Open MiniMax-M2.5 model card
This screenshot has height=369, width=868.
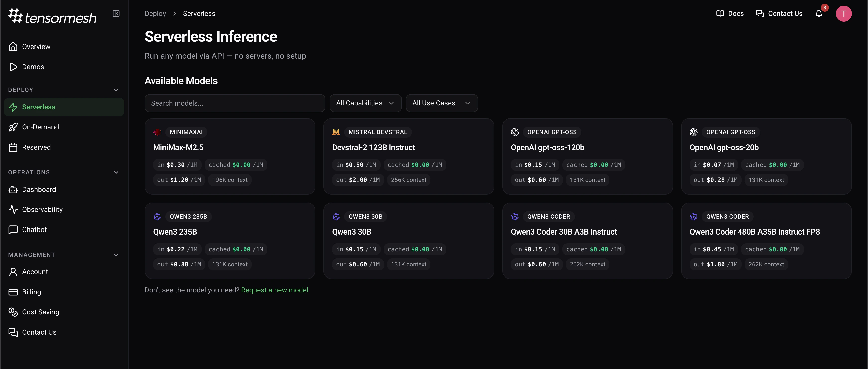(230, 156)
